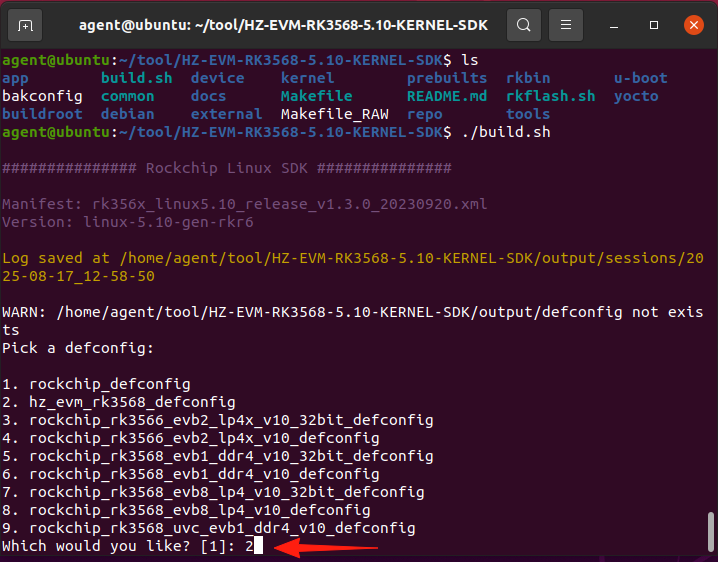Viewport: 718px width, 562px height.
Task: Open a new terminal tab
Action: [25, 25]
